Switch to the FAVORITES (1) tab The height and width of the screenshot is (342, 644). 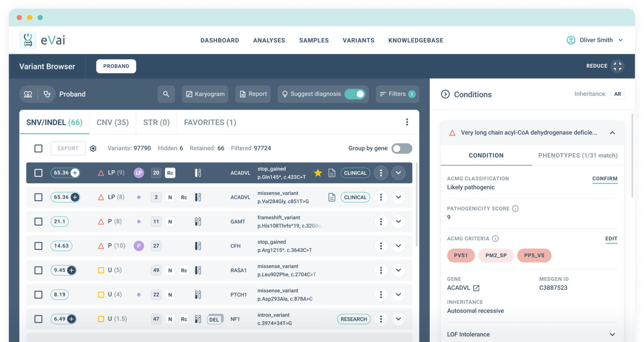click(210, 122)
